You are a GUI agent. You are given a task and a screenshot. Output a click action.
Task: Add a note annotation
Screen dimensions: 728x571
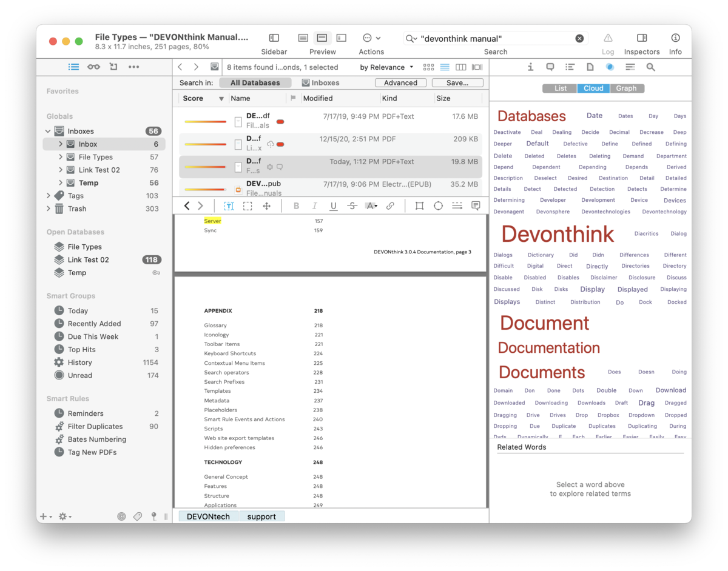(476, 206)
